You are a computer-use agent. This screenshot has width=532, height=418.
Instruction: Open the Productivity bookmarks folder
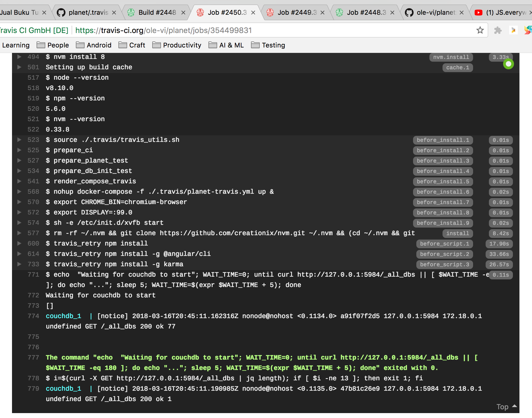177,45
